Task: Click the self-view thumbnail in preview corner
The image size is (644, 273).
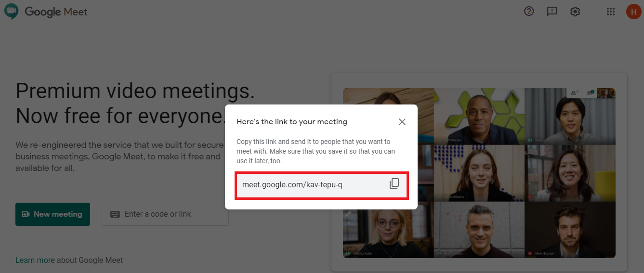Action: [x=606, y=93]
